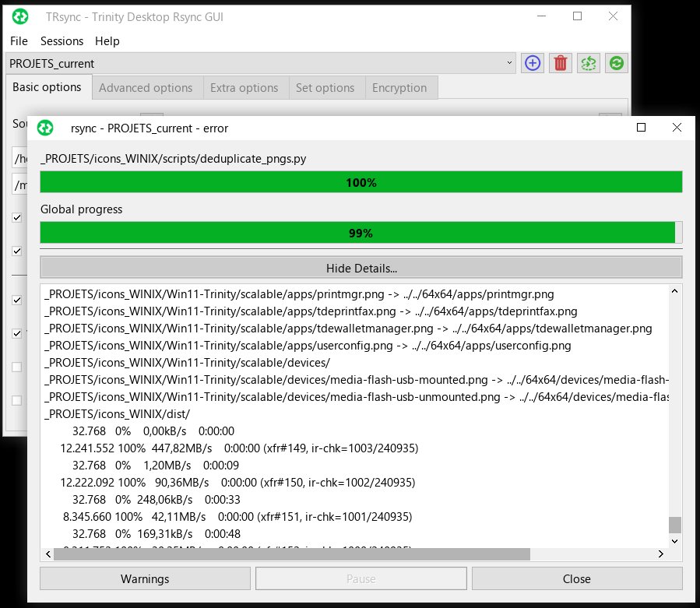Click the _PROJETS/icons_WINIX/dist/ log line

(117, 414)
